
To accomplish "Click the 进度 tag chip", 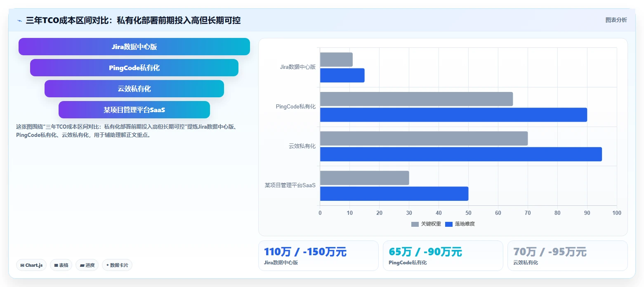I will pyautogui.click(x=87, y=265).
